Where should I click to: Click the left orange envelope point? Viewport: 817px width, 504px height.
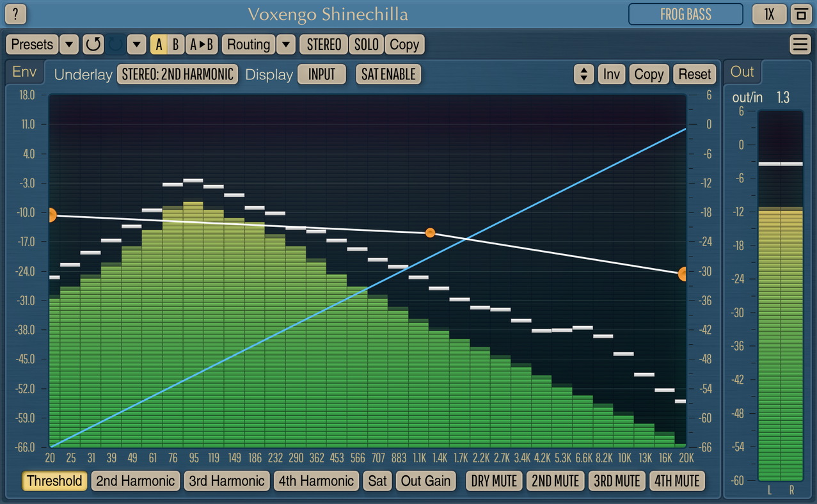coord(51,215)
